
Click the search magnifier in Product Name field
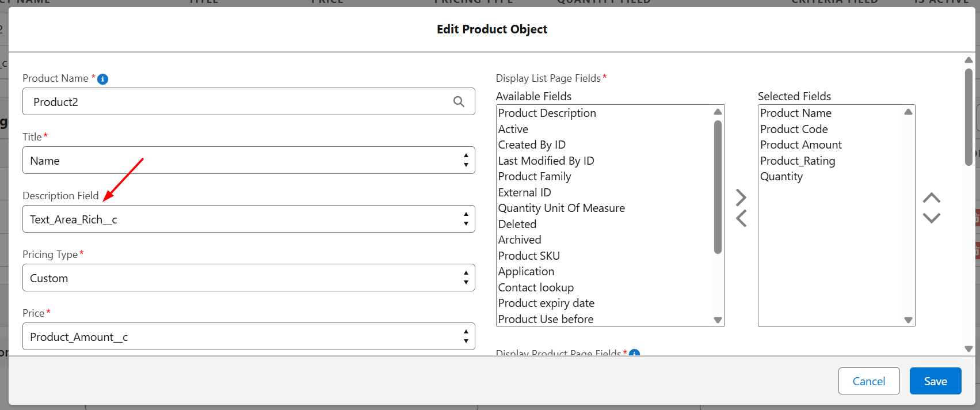459,102
